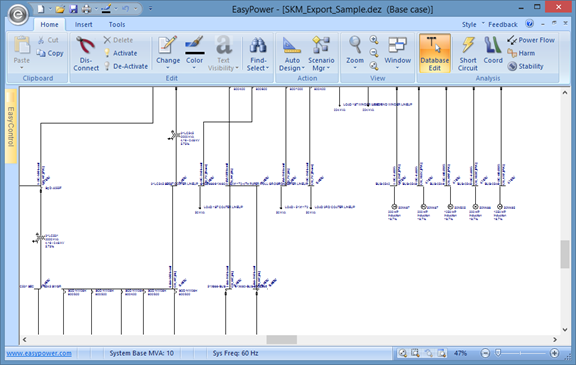This screenshot has height=365, width=576.
Task: Click the zoom slider handle in status bar
Action: click(498, 353)
